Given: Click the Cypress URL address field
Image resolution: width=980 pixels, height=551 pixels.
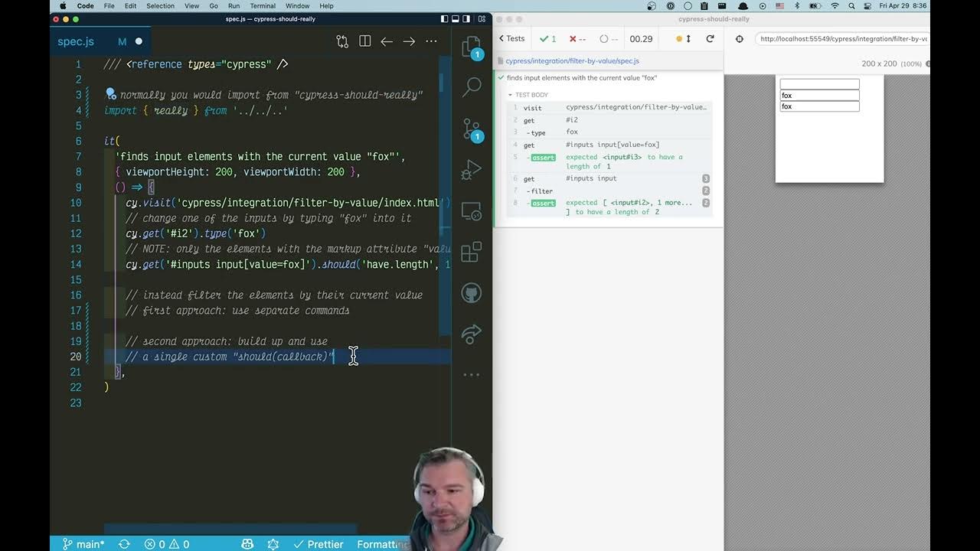Looking at the screenshot, I should click(842, 38).
